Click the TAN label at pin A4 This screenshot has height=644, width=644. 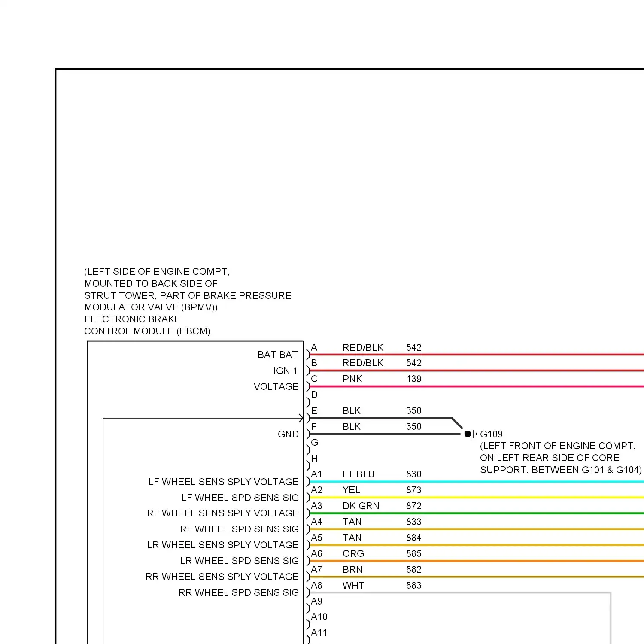point(352,522)
